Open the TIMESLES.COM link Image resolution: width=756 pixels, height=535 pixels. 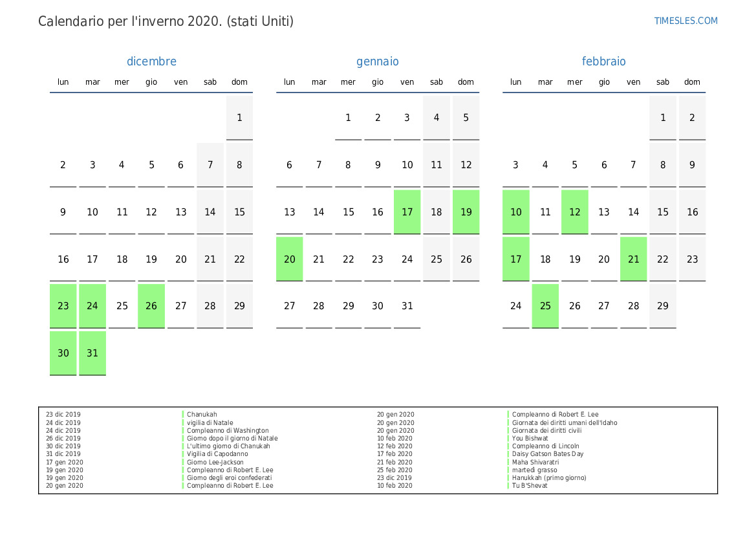[x=686, y=21]
